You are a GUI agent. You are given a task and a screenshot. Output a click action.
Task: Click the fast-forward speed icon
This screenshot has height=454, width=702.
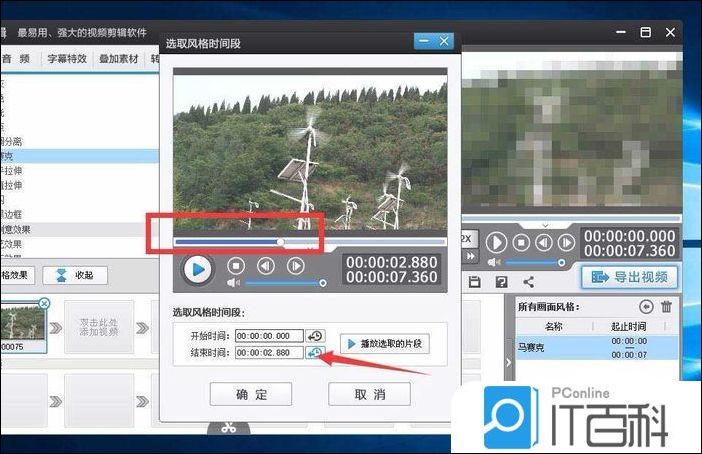tap(470, 256)
